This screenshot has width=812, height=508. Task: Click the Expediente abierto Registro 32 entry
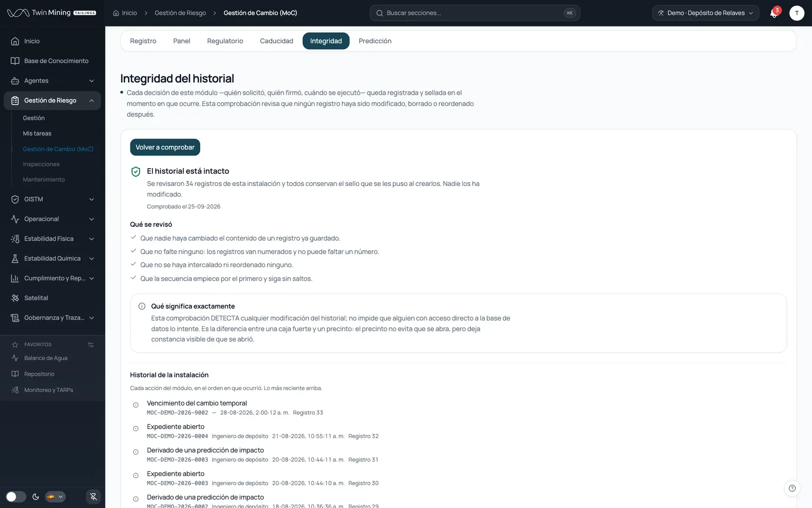[x=263, y=431]
